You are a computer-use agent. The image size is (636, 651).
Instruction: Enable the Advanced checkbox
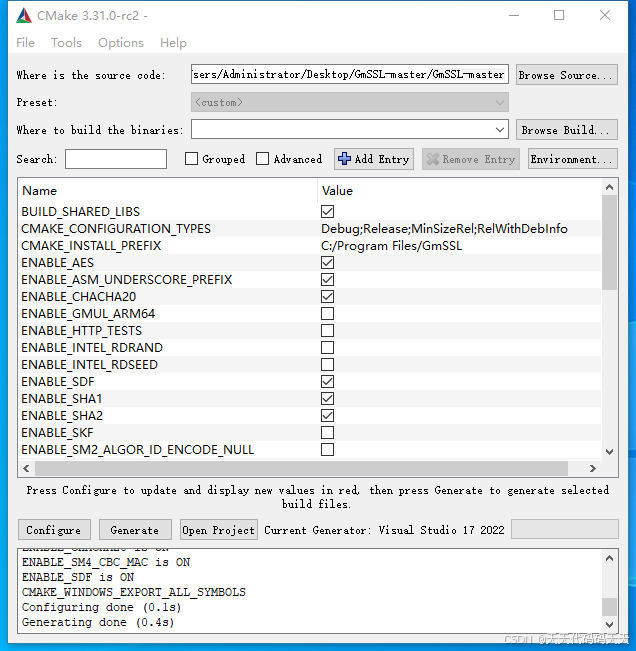262,159
